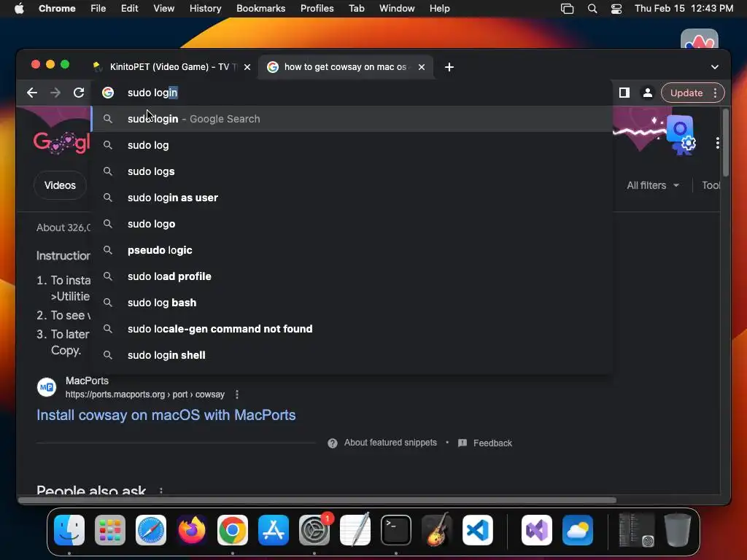The width and height of the screenshot is (747, 560).
Task: Choose 'sudo login - Google Search' suggestion
Action: coord(352,119)
